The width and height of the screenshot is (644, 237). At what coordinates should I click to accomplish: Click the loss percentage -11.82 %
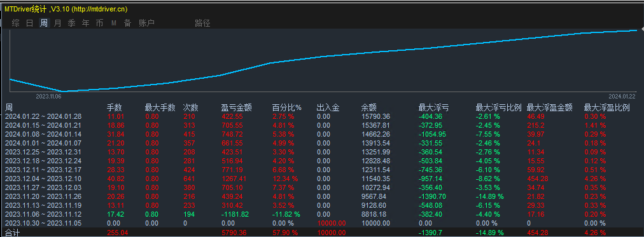click(x=286, y=214)
